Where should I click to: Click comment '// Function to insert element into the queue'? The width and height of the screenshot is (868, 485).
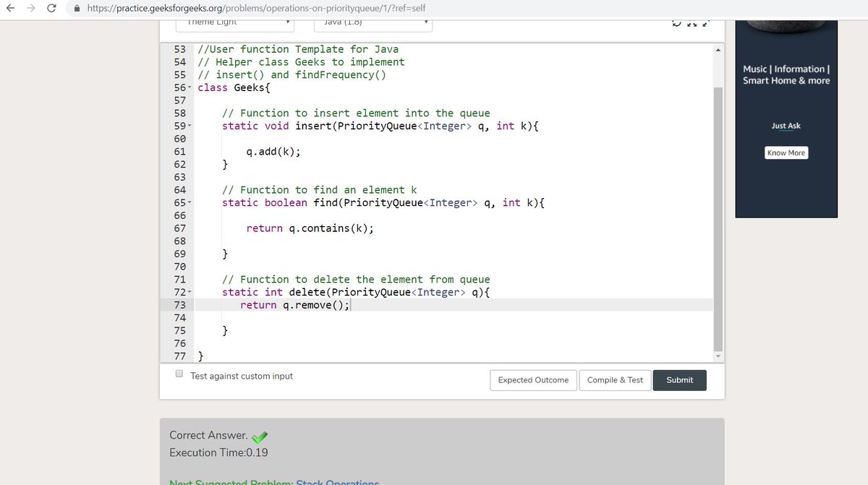(x=356, y=113)
